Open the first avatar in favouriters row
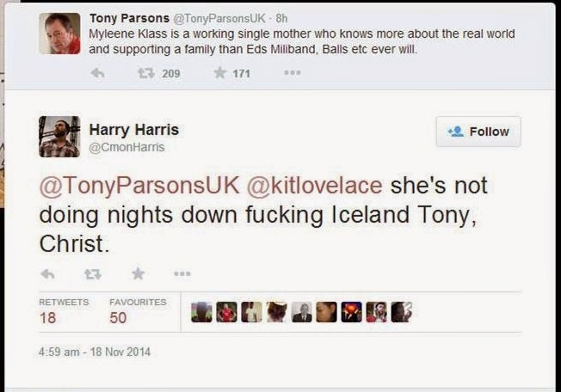This screenshot has height=392, width=561. [x=201, y=312]
